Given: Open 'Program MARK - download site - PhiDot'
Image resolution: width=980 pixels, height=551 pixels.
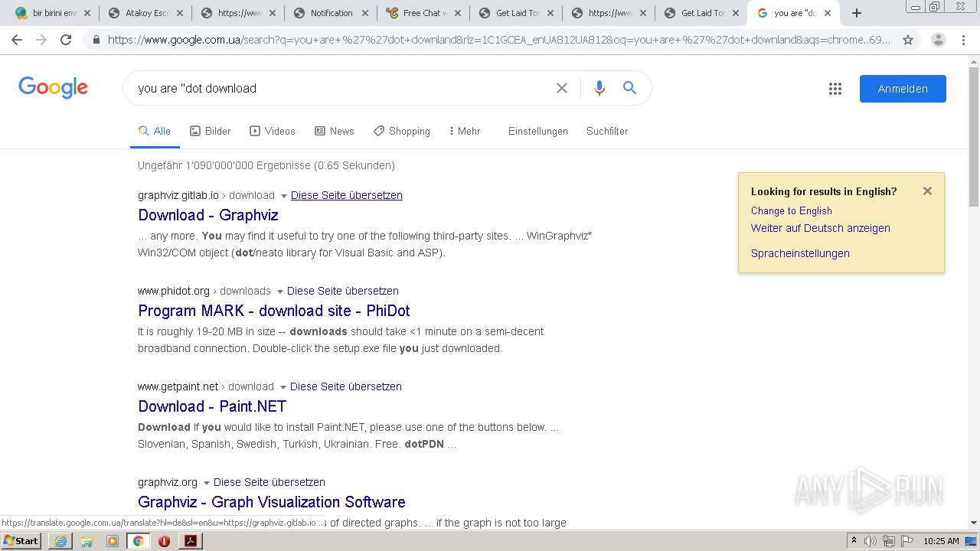Looking at the screenshot, I should click(x=274, y=311).
